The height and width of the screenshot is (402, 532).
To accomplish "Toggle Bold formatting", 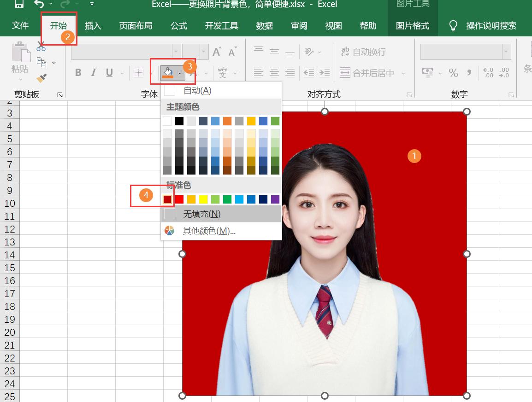I will pyautogui.click(x=77, y=72).
